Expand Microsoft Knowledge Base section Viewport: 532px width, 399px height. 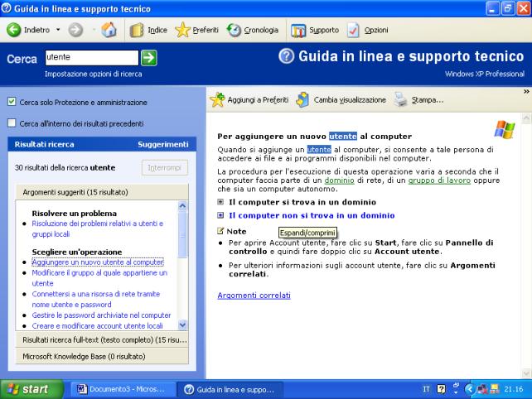(x=102, y=356)
